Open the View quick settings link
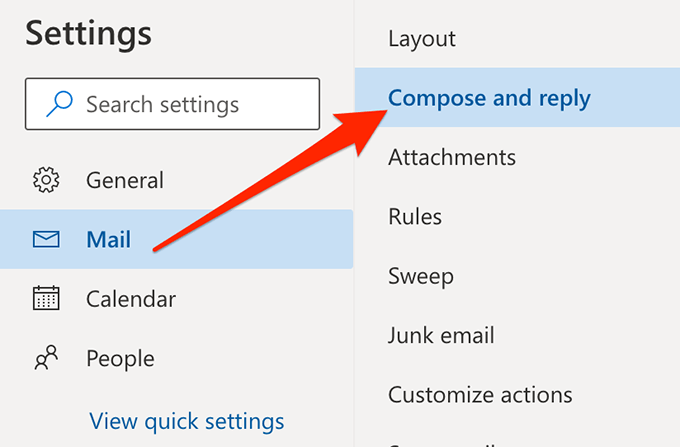 tap(187, 421)
